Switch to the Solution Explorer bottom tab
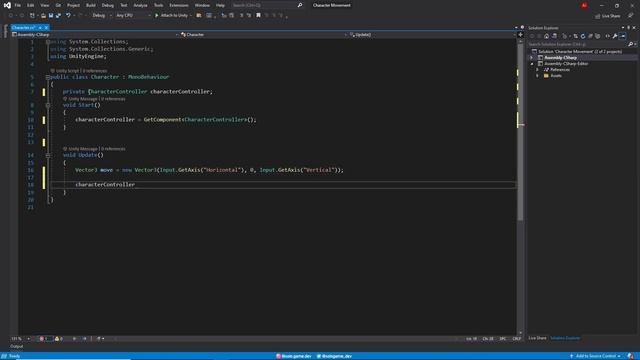 pyautogui.click(x=565, y=338)
